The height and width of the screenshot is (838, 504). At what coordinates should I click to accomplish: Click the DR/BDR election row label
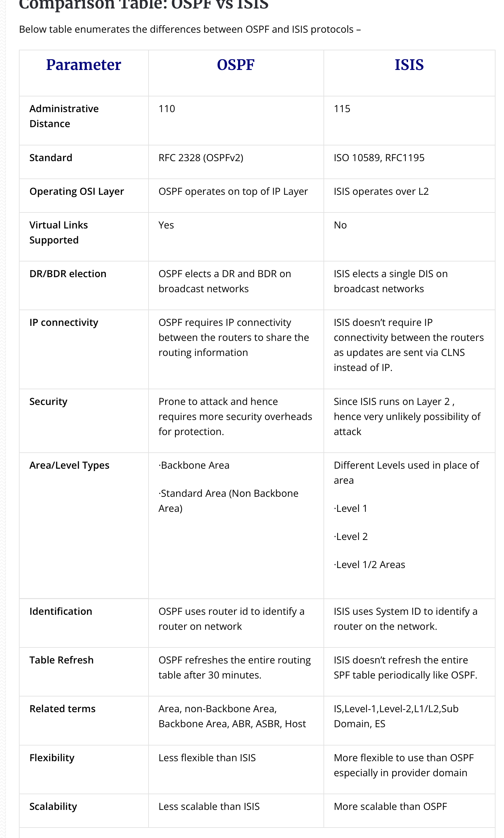pyautogui.click(x=68, y=274)
